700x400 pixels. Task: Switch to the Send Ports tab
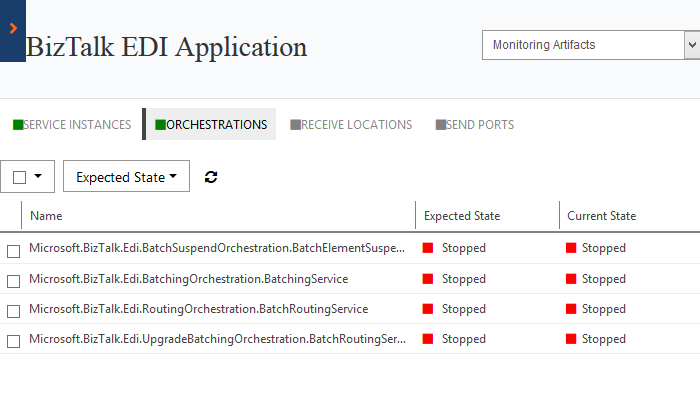coord(480,125)
